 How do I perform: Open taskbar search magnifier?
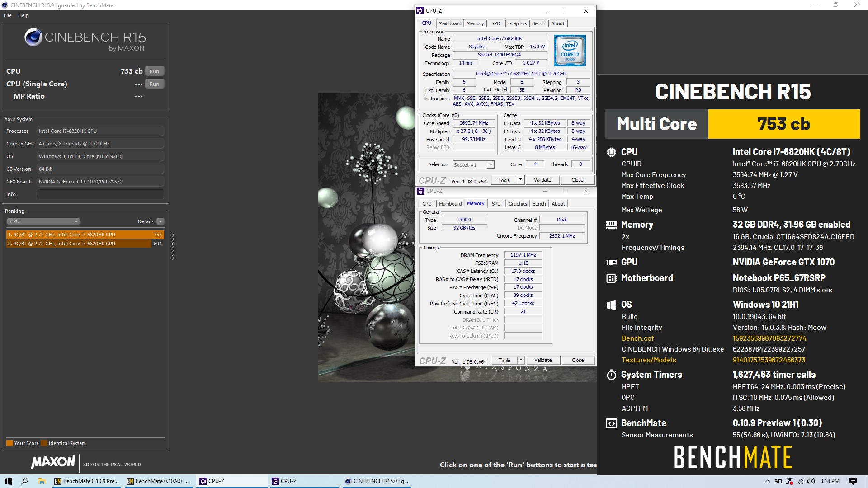click(x=25, y=481)
